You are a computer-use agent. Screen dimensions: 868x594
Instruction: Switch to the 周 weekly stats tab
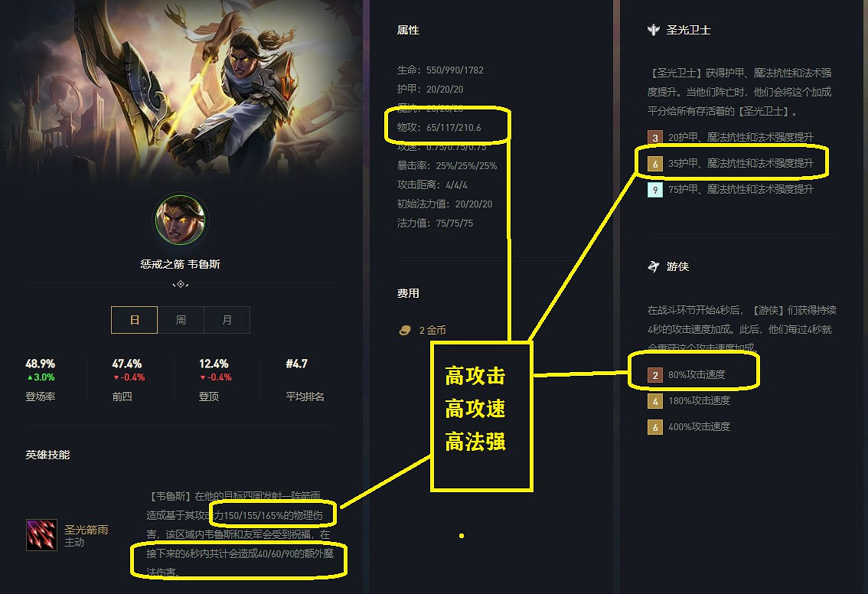coord(181,320)
